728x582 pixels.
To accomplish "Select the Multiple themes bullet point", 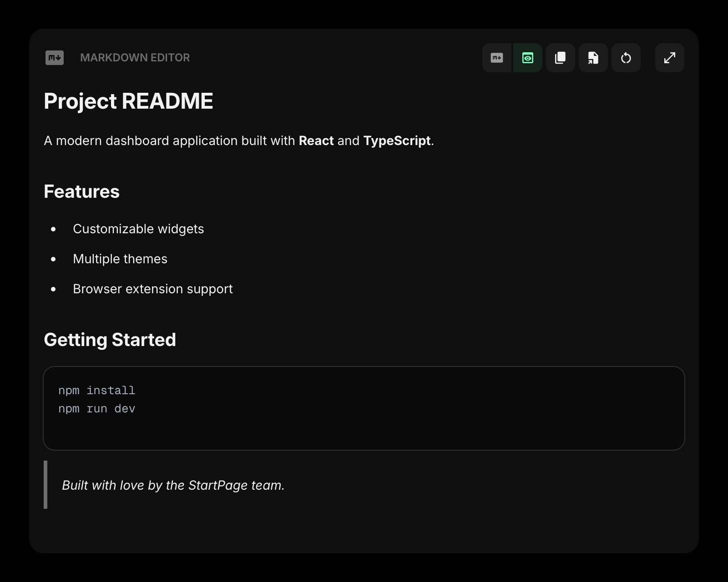I will (120, 259).
